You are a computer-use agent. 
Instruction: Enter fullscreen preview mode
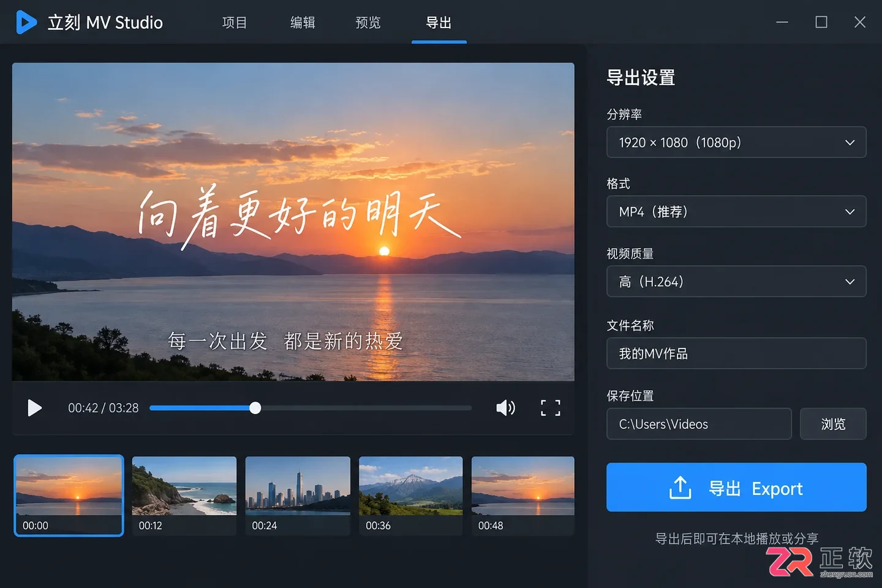[x=550, y=408]
